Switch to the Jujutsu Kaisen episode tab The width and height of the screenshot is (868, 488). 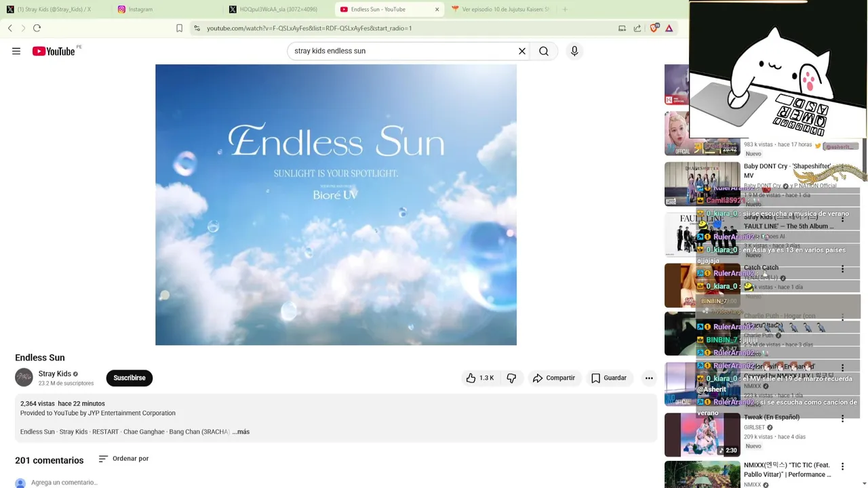pyautogui.click(x=500, y=9)
